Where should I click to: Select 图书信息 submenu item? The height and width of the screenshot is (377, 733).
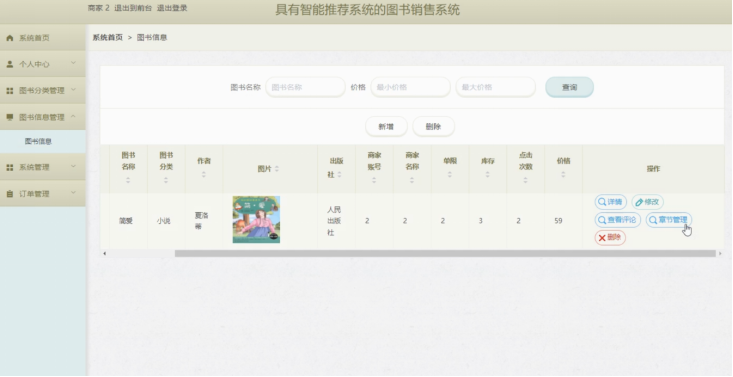[x=43, y=141]
